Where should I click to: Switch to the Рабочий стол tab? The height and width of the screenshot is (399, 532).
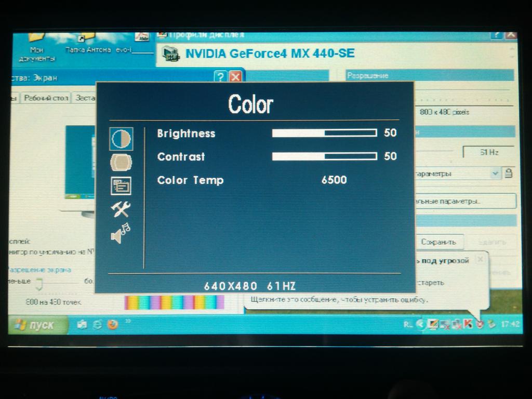tap(46, 98)
